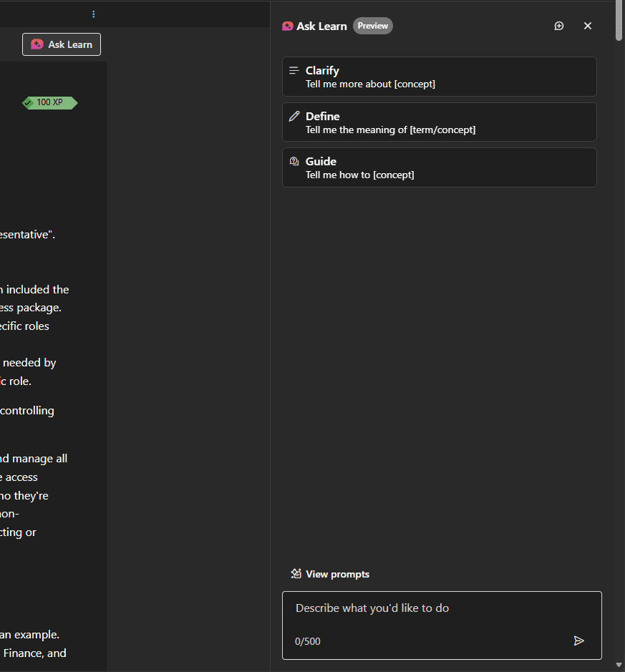Click the lines icon beside Clarify
625x672 pixels.
[x=294, y=70]
